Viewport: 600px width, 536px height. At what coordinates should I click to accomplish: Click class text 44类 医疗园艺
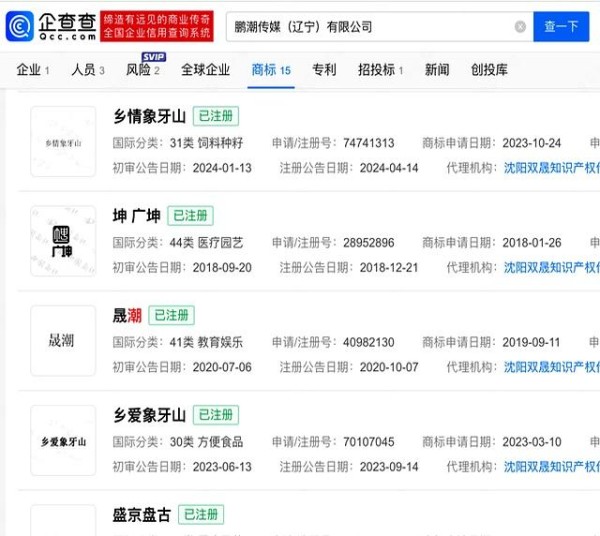click(206, 243)
